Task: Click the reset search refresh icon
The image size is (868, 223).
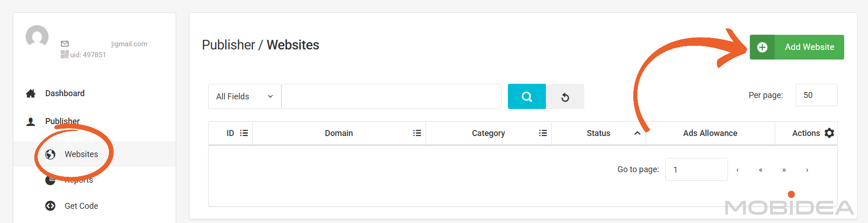Action: pos(565,97)
